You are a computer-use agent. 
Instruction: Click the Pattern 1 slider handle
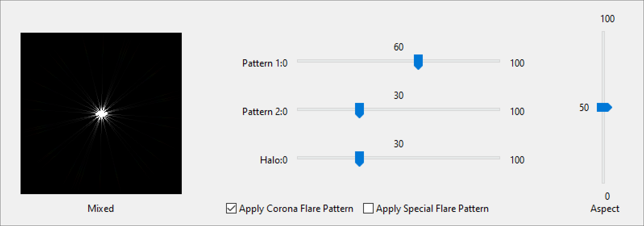(x=418, y=62)
